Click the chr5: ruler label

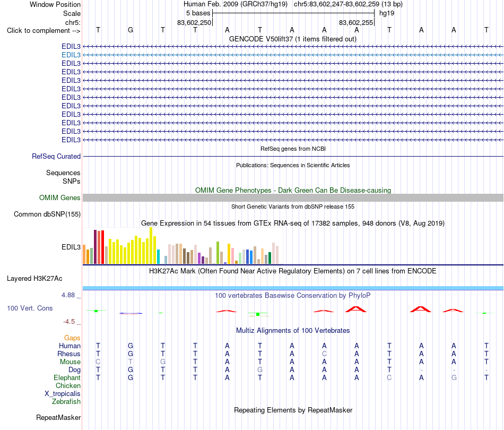[x=73, y=22]
